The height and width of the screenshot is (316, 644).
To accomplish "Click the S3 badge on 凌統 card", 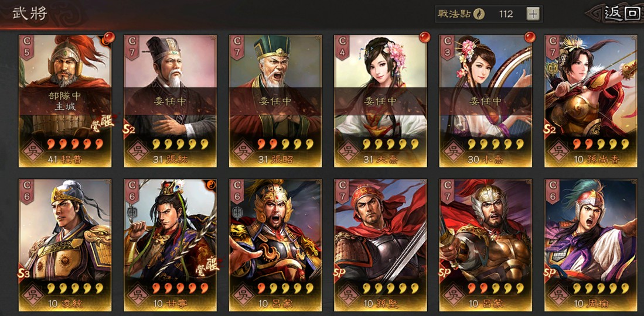I will click(x=23, y=274).
